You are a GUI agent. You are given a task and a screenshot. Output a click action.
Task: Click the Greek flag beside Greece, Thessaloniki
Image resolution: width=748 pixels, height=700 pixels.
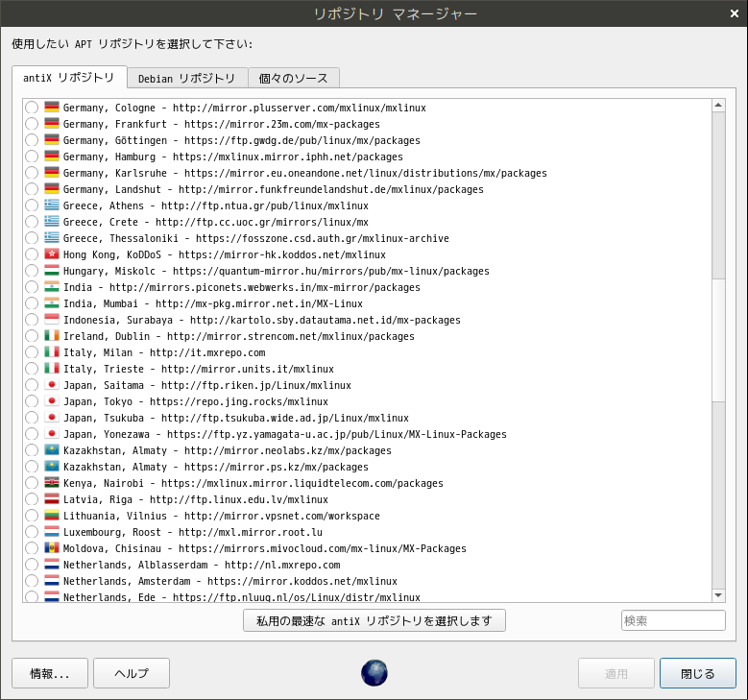[x=52, y=237]
